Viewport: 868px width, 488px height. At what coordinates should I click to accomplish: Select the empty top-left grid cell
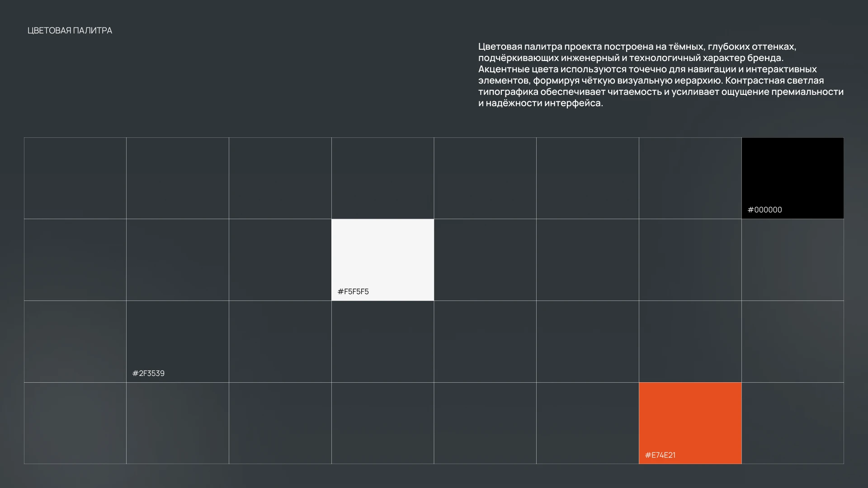pos(75,178)
